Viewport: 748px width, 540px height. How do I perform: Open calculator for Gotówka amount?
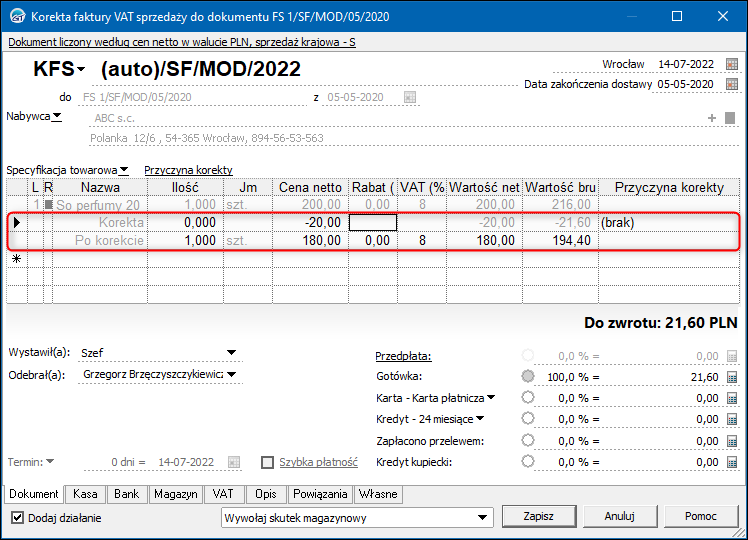(x=732, y=377)
